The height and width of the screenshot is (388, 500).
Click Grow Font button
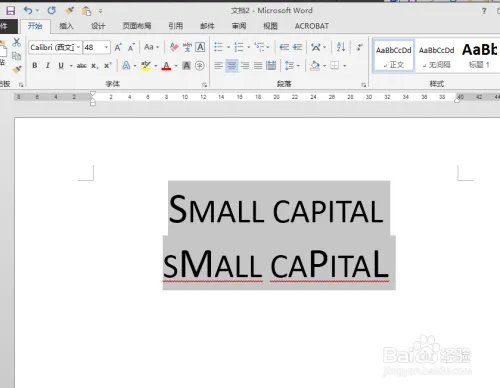[118, 47]
